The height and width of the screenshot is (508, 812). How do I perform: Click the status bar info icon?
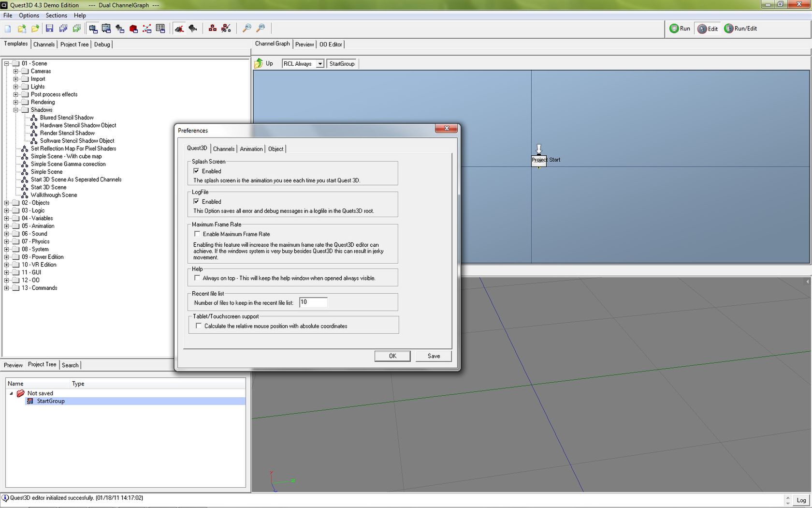tap(5, 498)
